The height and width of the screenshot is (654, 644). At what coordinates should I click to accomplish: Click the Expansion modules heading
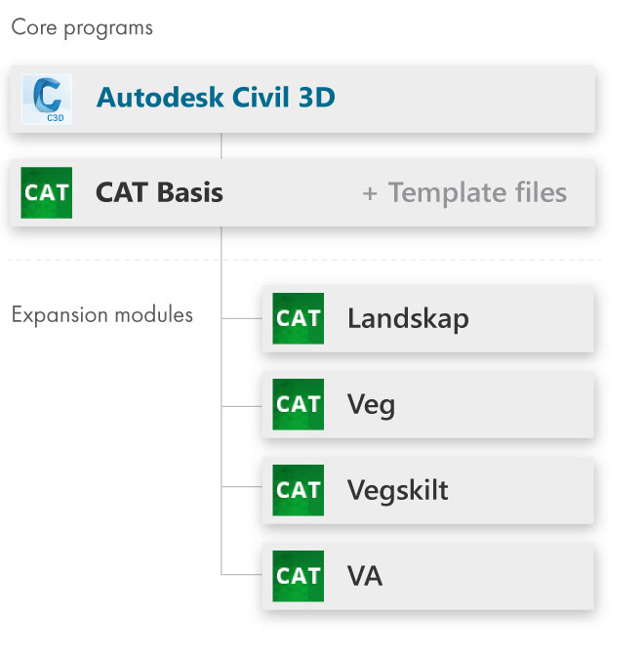pos(102,315)
